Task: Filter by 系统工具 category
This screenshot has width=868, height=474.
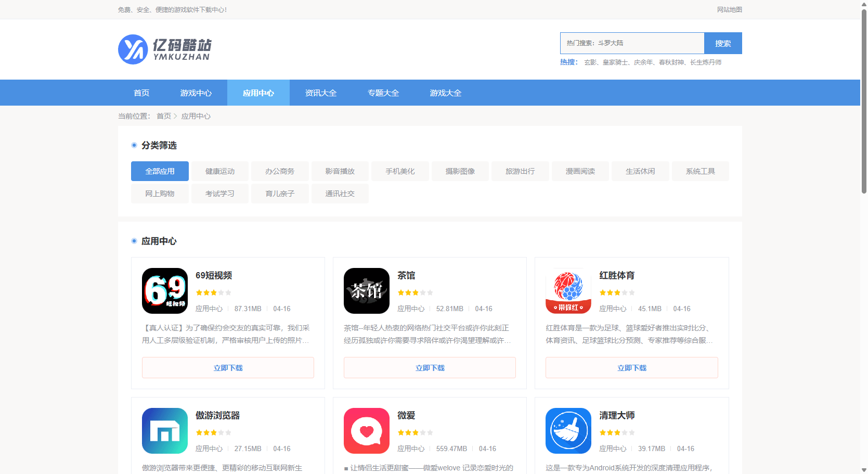Action: point(701,171)
